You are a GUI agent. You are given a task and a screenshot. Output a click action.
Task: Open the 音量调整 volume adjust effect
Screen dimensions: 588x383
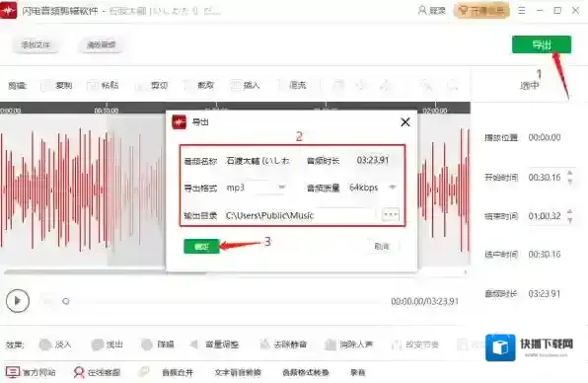[214, 344]
